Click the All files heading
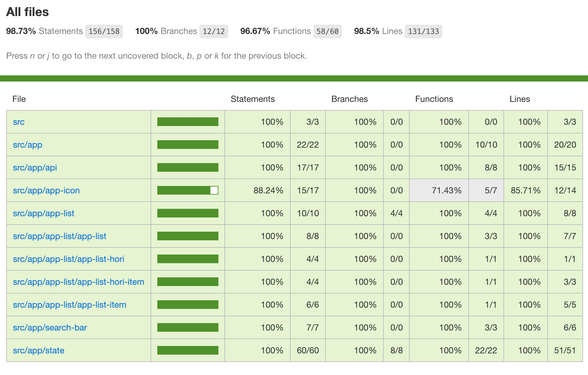Image resolution: width=588 pixels, height=375 pixels. click(27, 12)
